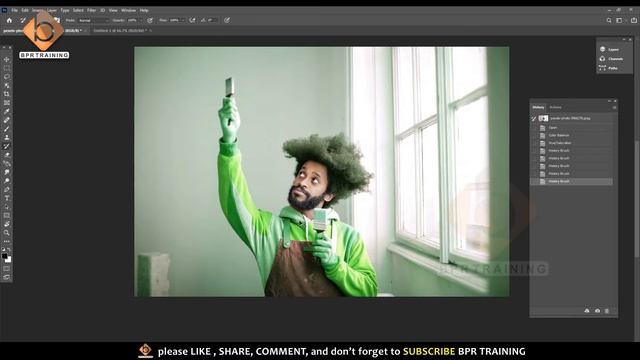
Task: Close the Untitled-1 document tab
Action: pyautogui.click(x=151, y=31)
